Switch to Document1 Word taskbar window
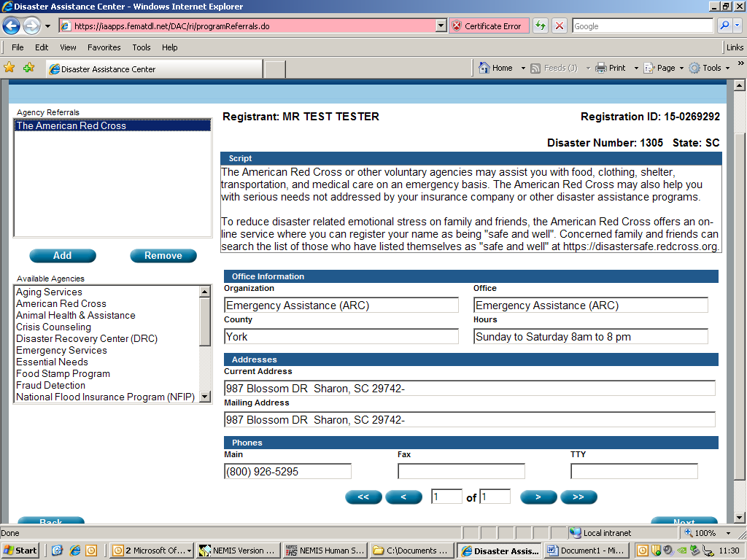This screenshot has width=747, height=560. pyautogui.click(x=587, y=551)
